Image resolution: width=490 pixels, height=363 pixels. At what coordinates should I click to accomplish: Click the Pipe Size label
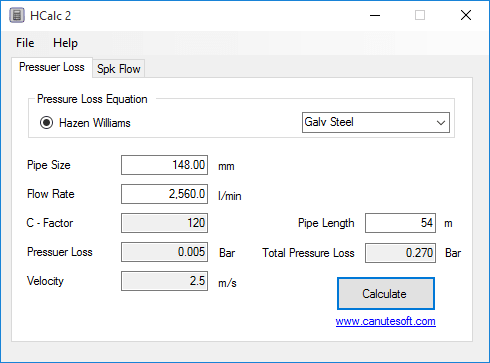[49, 165]
